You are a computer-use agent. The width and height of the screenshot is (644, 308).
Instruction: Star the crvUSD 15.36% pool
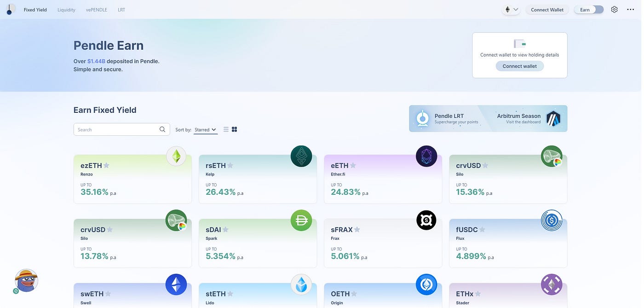(x=485, y=165)
